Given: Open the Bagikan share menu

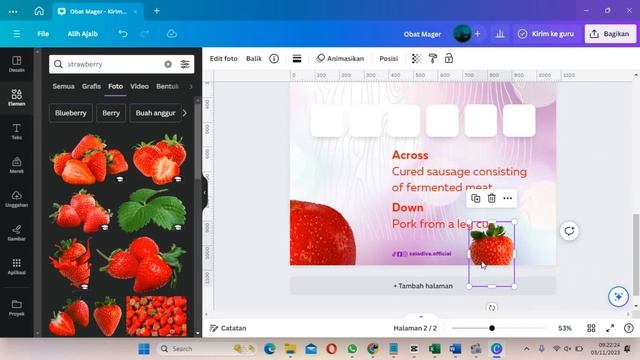Looking at the screenshot, I should [610, 34].
